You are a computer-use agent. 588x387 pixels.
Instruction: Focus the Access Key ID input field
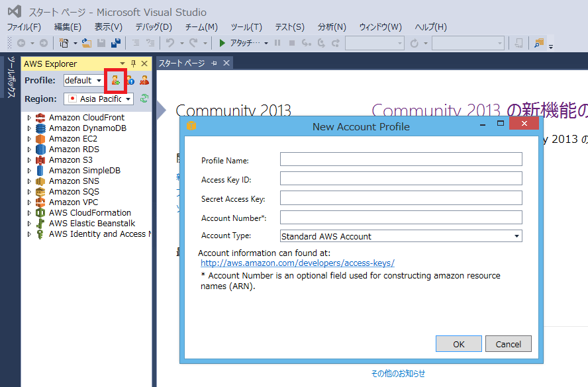pos(401,179)
